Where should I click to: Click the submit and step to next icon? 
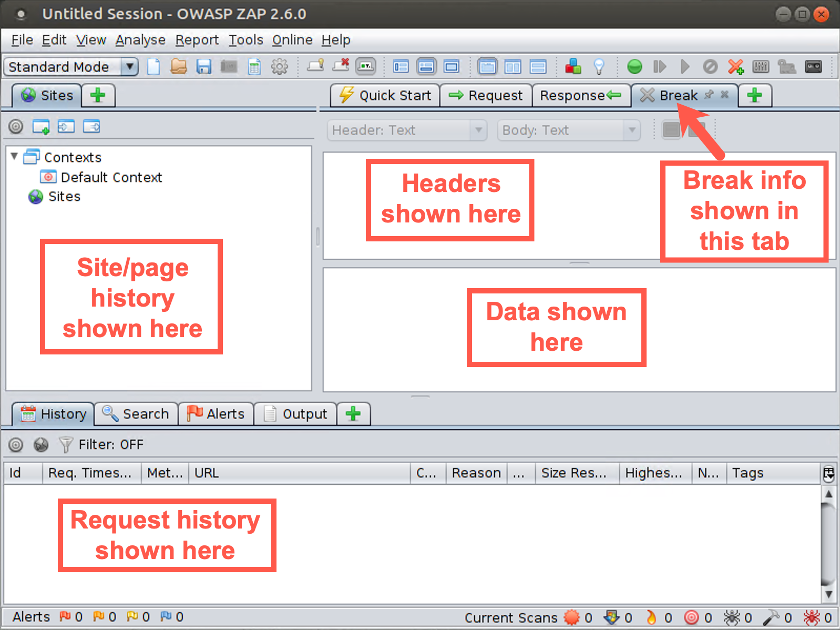[x=660, y=67]
